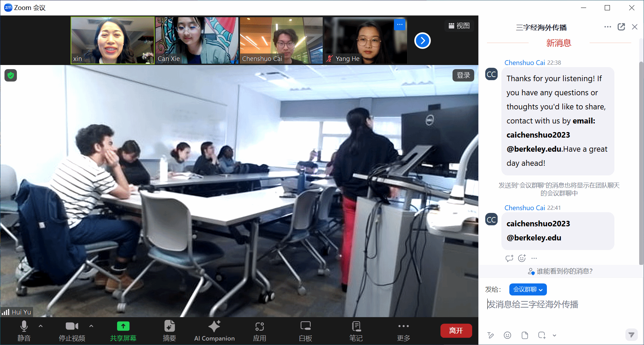Expand video options arrow beside camera
Viewport: 644px width, 345px height.
tap(91, 326)
